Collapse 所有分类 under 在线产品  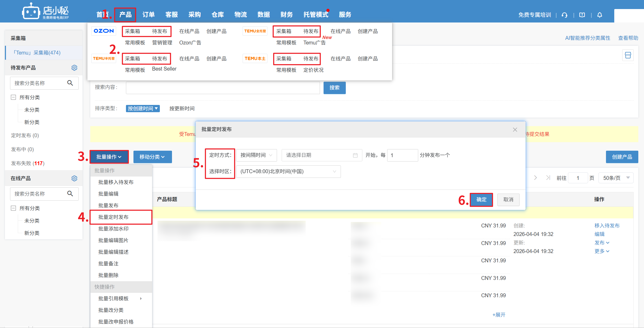[x=13, y=208]
